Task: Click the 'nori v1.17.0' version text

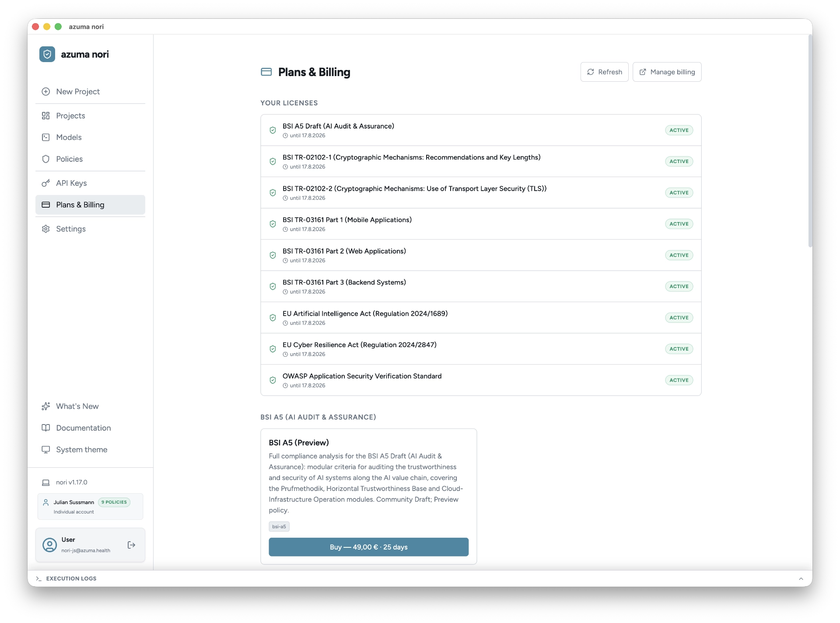Action: click(72, 482)
